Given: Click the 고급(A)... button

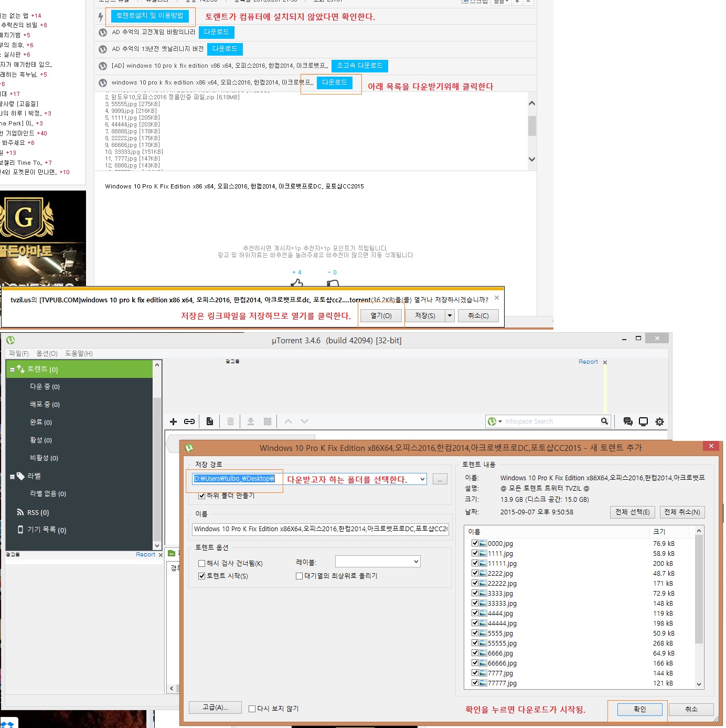Looking at the screenshot, I should [215, 707].
